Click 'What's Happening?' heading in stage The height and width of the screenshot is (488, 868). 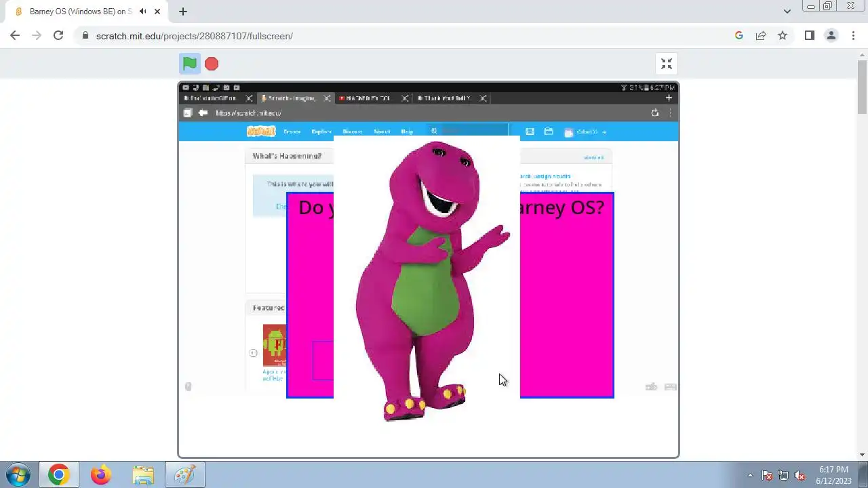coord(287,156)
